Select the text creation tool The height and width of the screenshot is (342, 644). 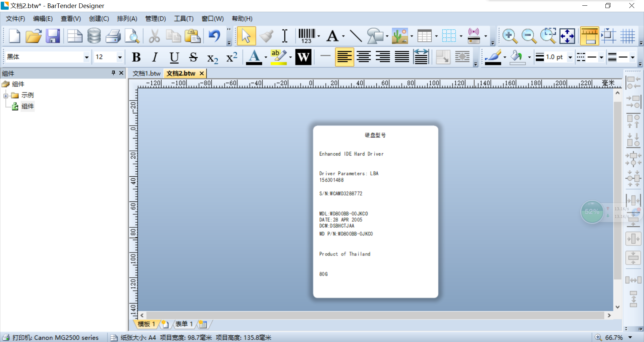coord(332,36)
